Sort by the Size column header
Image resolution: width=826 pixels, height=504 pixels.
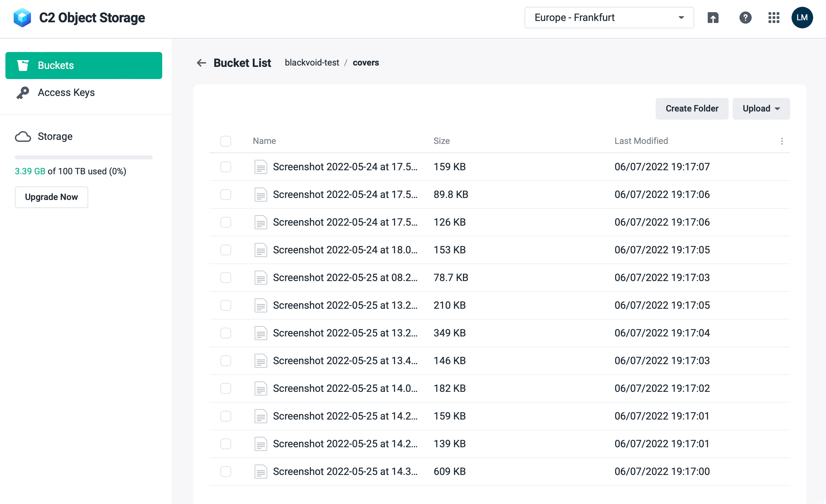(442, 141)
